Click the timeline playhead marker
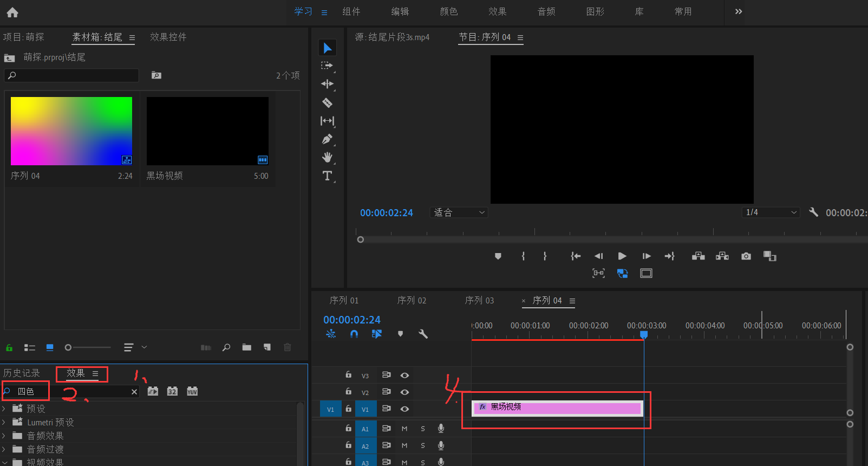The image size is (868, 466). 644,335
